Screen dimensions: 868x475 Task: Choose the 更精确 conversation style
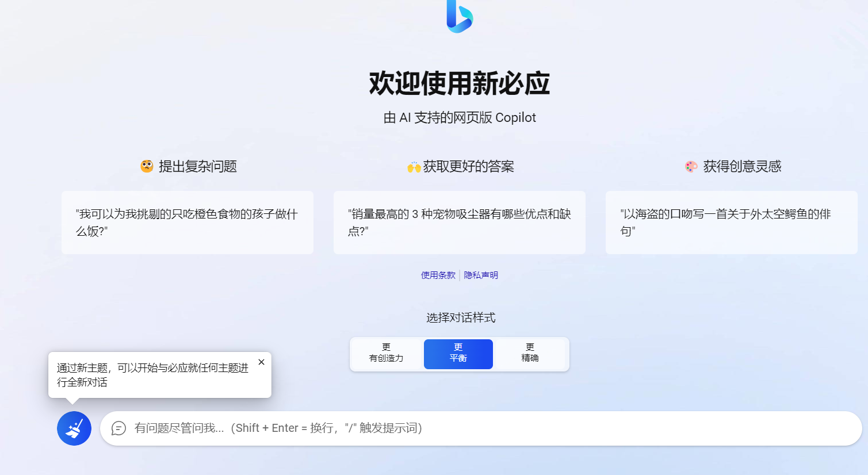(x=530, y=354)
